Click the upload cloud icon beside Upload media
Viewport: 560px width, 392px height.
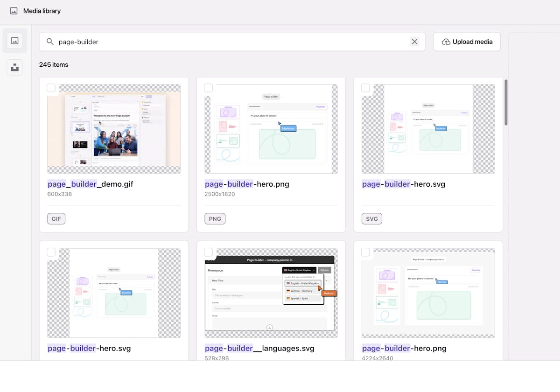click(446, 42)
